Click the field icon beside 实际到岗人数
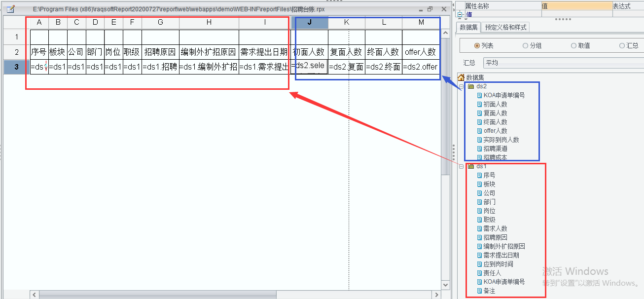Screen dimensions: 644x299 [x=479, y=140]
